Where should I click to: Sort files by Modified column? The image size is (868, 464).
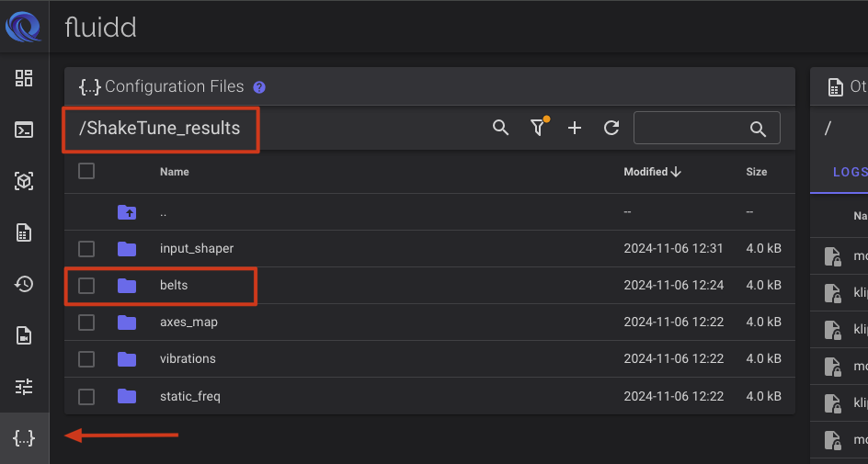652,172
